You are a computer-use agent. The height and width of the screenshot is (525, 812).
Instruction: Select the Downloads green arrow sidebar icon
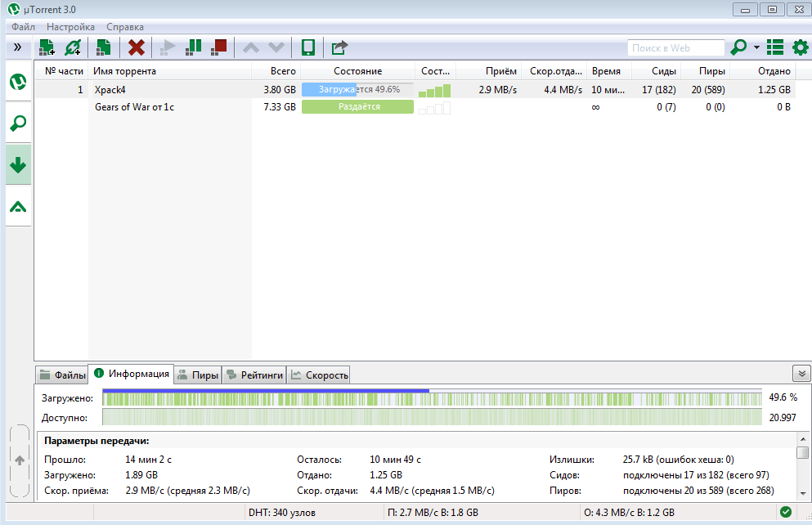click(18, 165)
